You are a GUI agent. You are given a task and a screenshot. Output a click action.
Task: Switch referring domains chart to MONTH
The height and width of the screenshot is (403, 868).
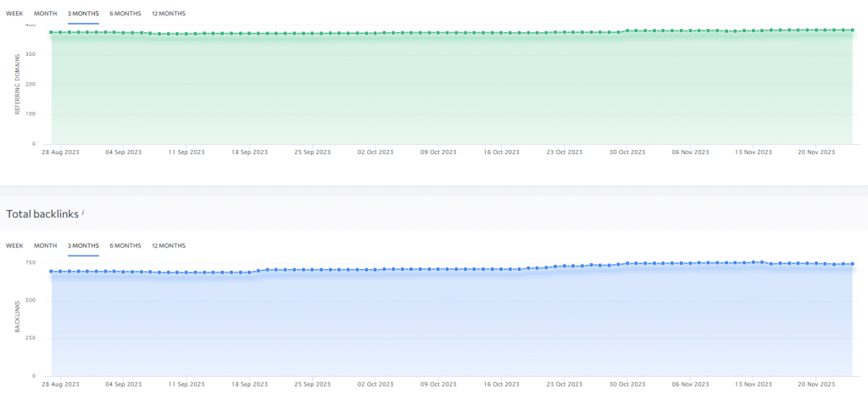coord(45,14)
